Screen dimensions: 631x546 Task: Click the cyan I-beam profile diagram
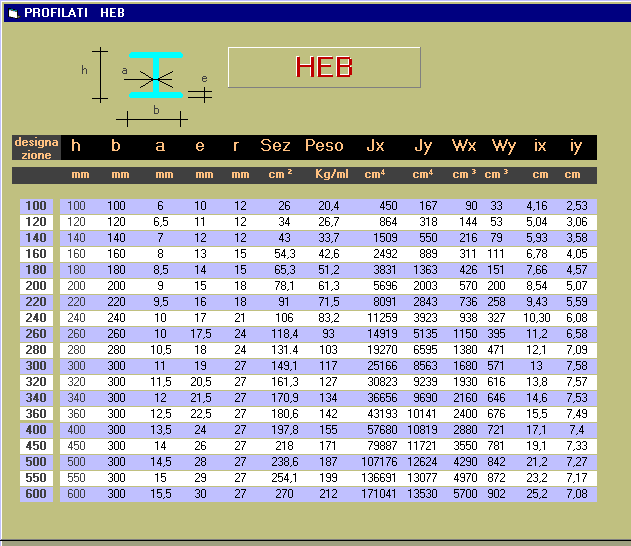(x=157, y=73)
